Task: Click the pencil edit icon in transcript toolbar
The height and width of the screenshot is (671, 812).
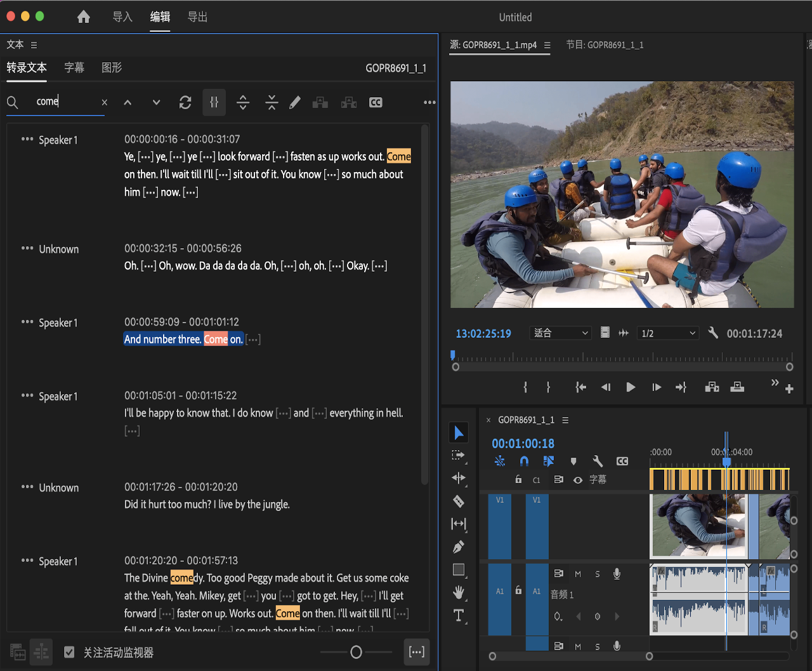Action: tap(295, 102)
